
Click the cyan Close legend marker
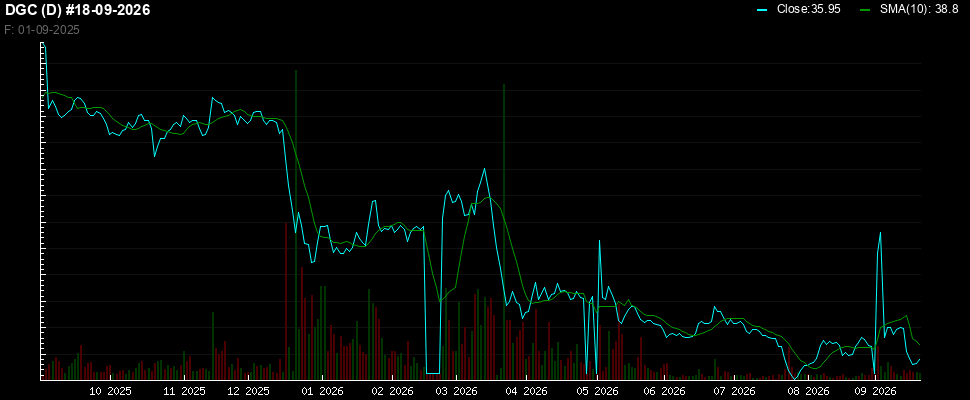click(763, 11)
